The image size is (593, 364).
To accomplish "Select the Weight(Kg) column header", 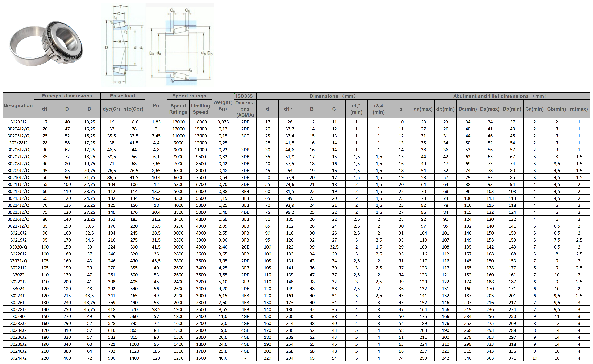I will point(223,105).
